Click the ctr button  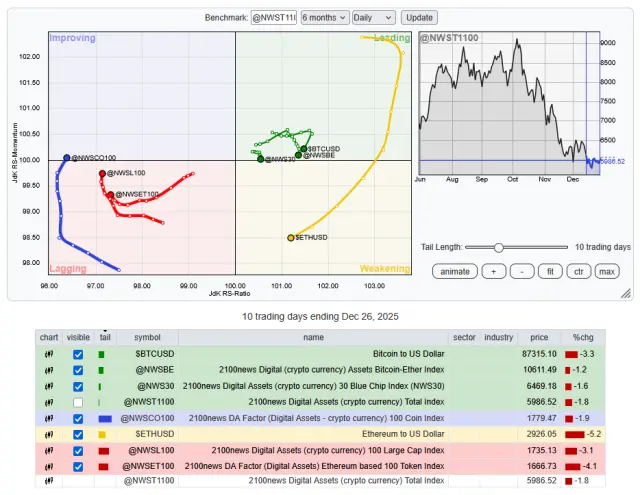coord(578,271)
